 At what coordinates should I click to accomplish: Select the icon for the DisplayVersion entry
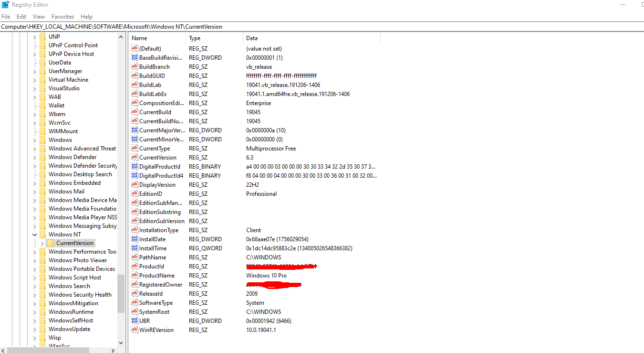click(x=134, y=185)
